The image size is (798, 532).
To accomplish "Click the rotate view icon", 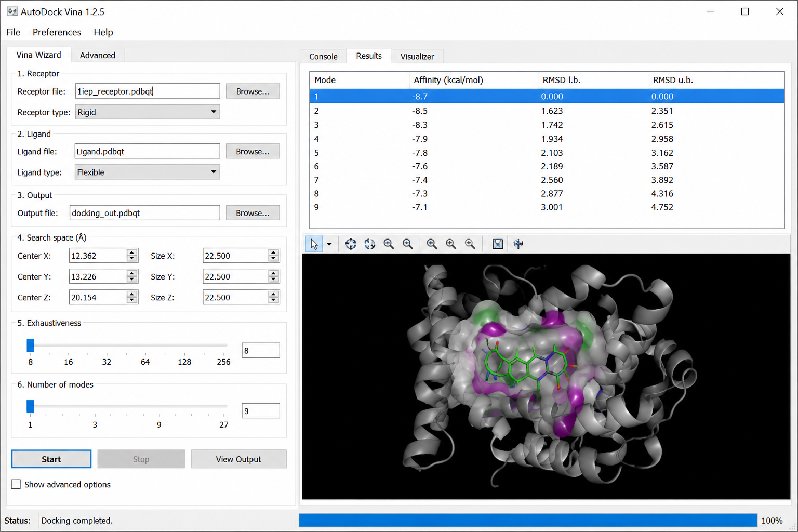I will coord(370,244).
